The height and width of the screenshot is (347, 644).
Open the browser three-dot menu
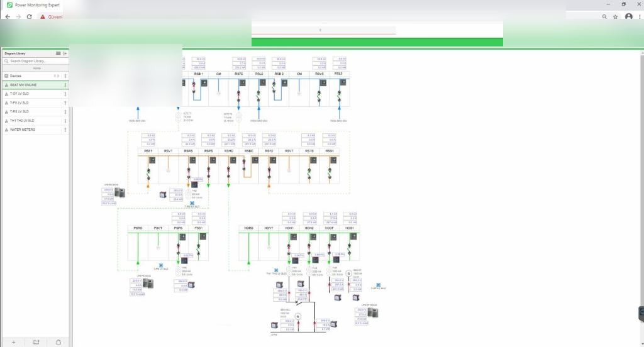tap(640, 17)
